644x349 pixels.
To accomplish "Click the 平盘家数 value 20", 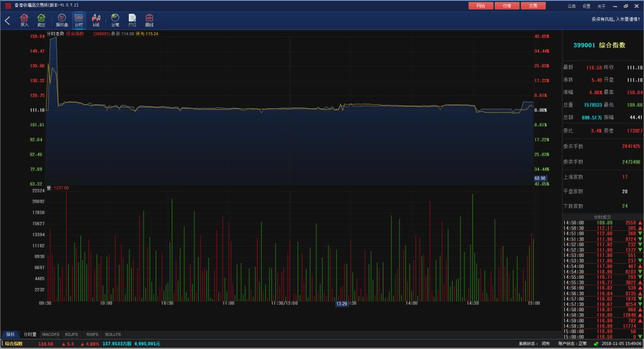I will click(x=625, y=192).
